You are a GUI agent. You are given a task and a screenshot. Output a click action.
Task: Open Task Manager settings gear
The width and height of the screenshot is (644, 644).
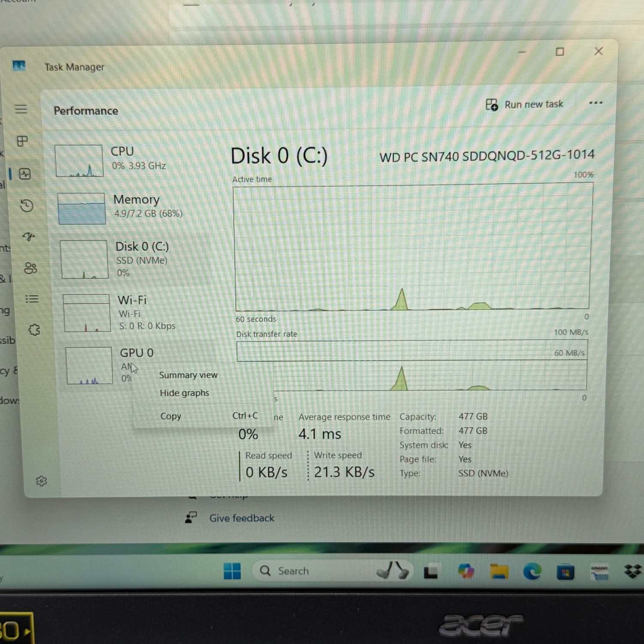coord(41,481)
